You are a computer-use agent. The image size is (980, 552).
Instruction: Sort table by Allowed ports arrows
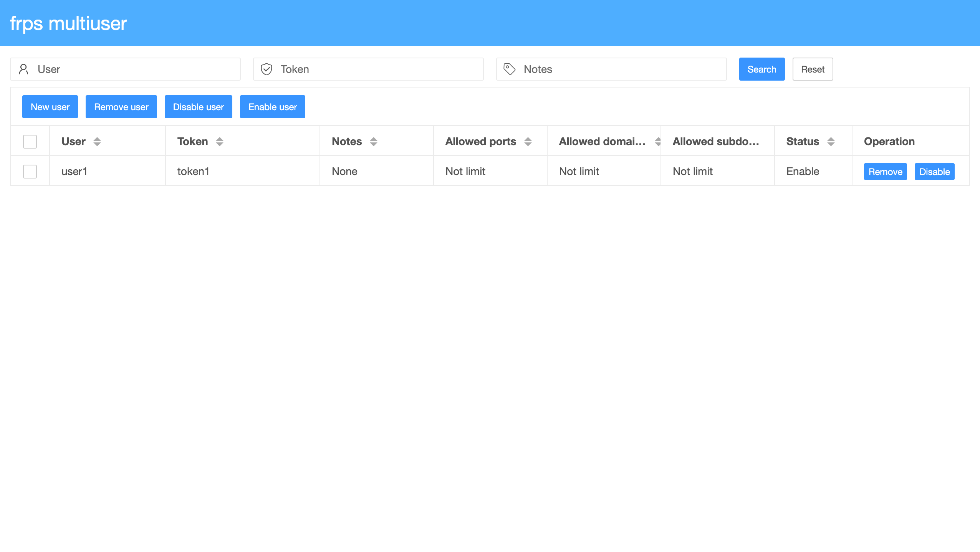click(528, 142)
